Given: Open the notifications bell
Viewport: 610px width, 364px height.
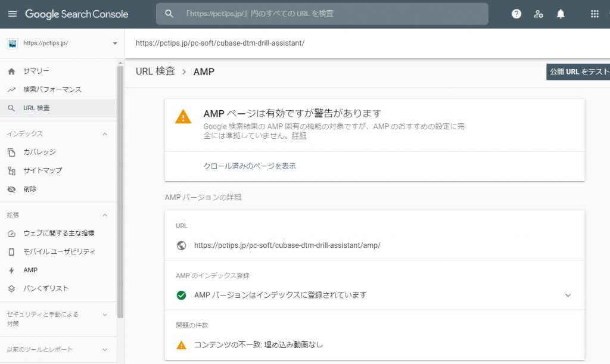Looking at the screenshot, I should pyautogui.click(x=561, y=14).
